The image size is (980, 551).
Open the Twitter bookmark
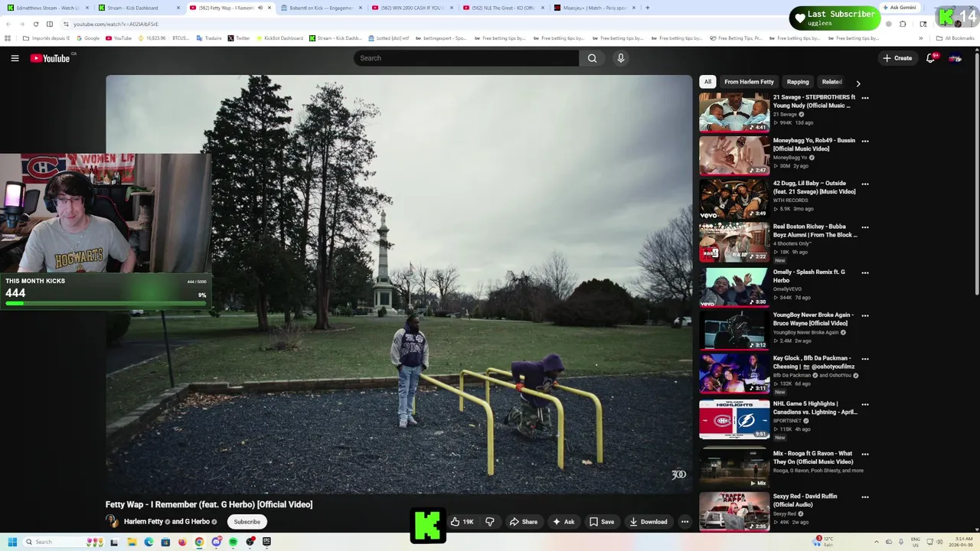pos(239,38)
